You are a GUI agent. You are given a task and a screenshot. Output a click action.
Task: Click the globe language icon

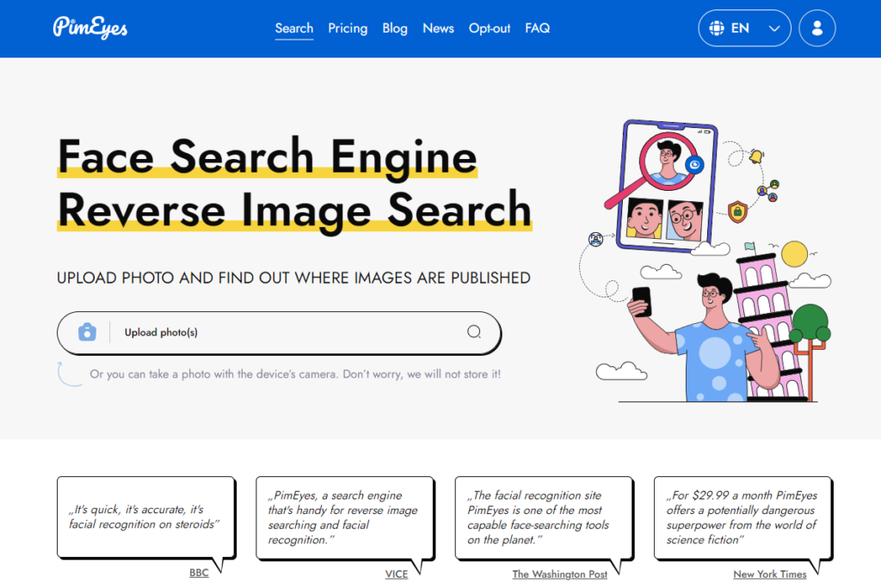coord(717,28)
